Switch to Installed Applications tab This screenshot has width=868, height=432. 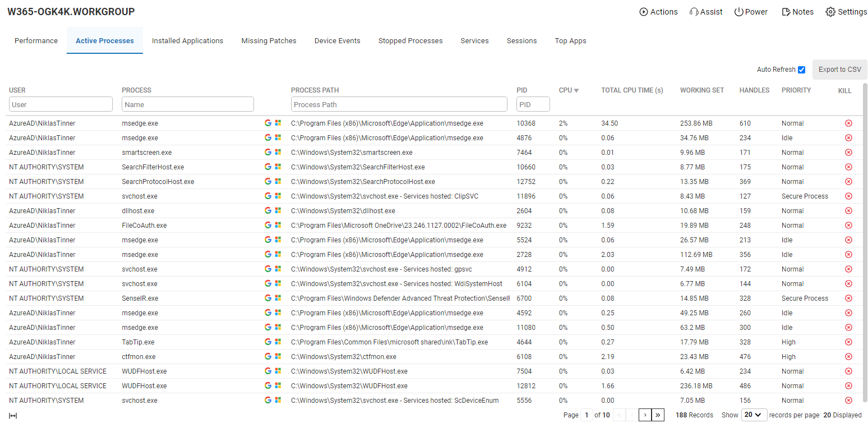point(187,40)
